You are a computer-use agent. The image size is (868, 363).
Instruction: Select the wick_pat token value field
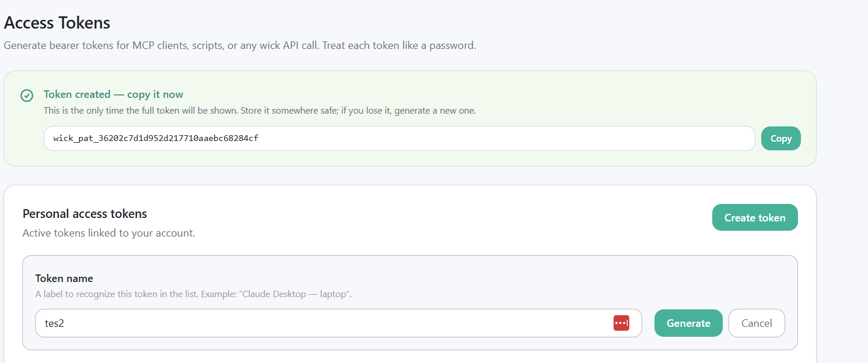point(400,139)
